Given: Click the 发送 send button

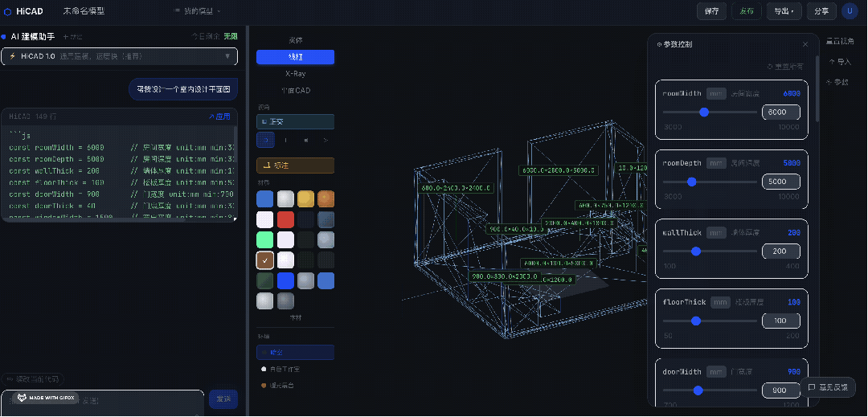Looking at the screenshot, I should pos(223,399).
